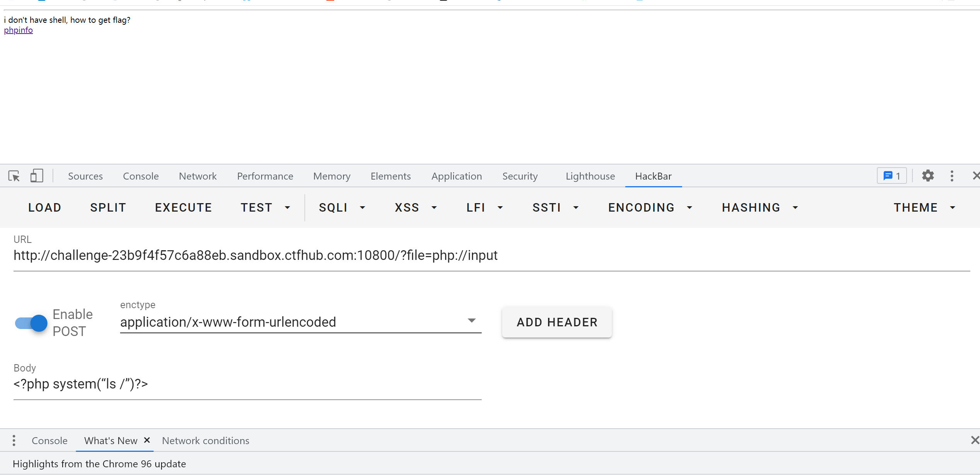Select the LOAD action in HackBar
This screenshot has height=475, width=980.
coord(45,207)
